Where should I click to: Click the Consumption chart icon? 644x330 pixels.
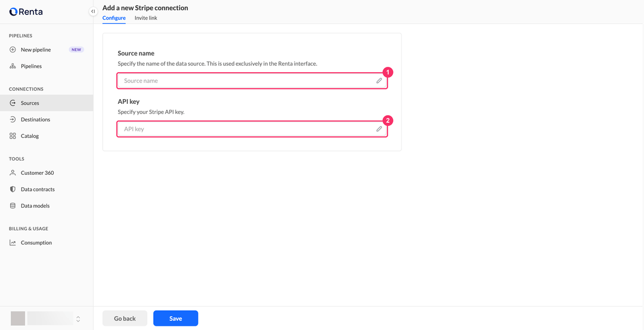13,243
